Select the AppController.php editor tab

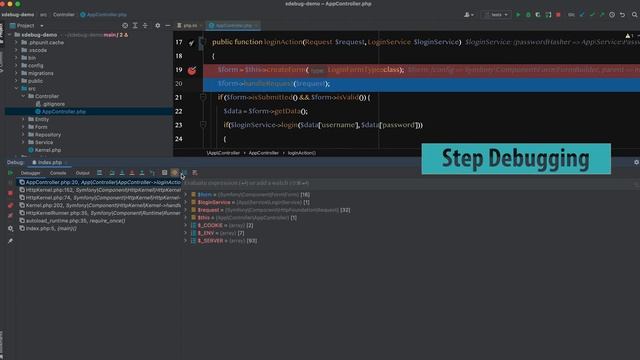pos(233,25)
